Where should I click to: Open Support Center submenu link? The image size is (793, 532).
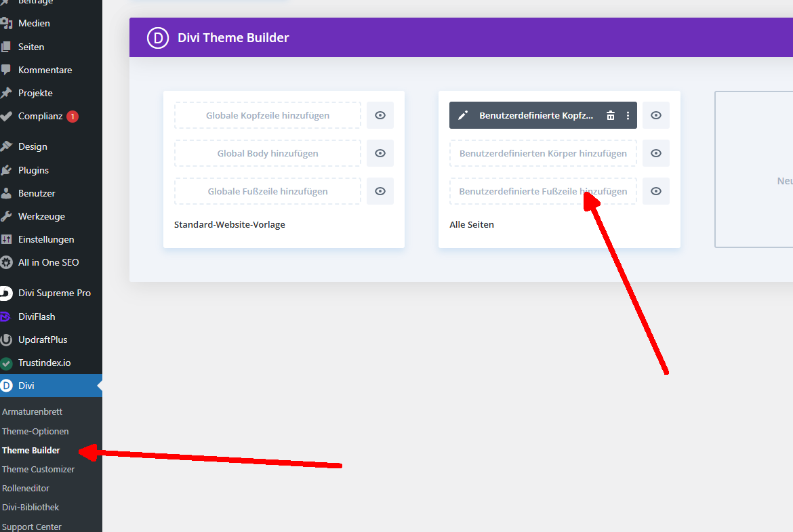pos(32,527)
